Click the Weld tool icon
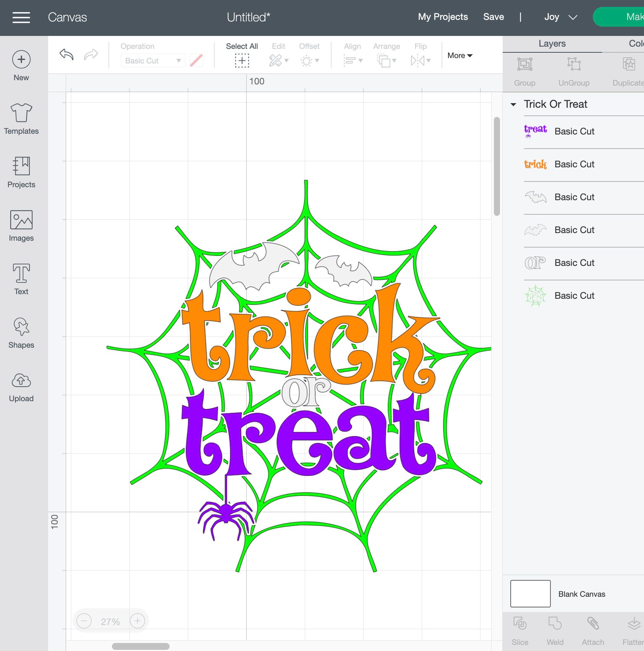 [x=555, y=623]
